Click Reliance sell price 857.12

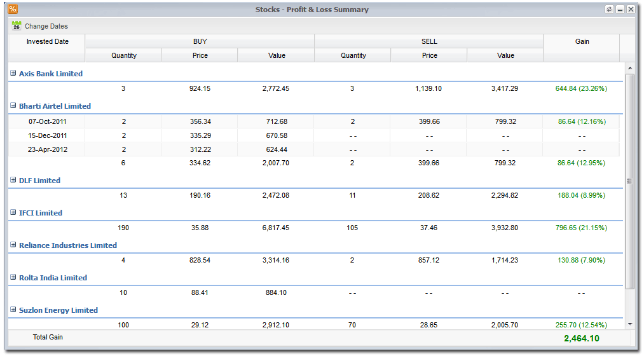point(428,261)
